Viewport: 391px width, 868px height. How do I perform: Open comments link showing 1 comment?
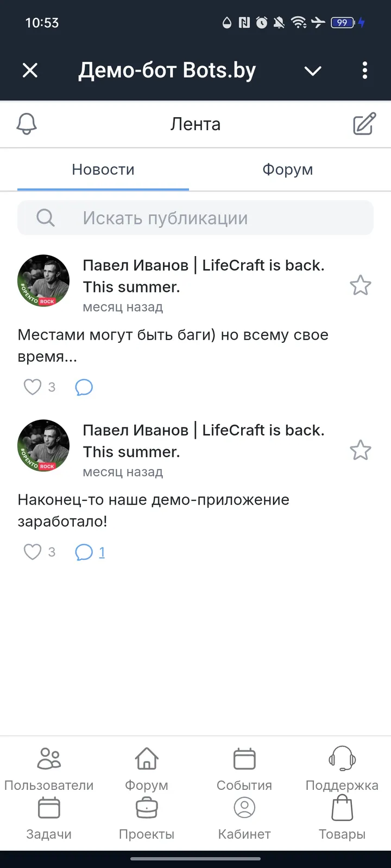[x=90, y=551]
